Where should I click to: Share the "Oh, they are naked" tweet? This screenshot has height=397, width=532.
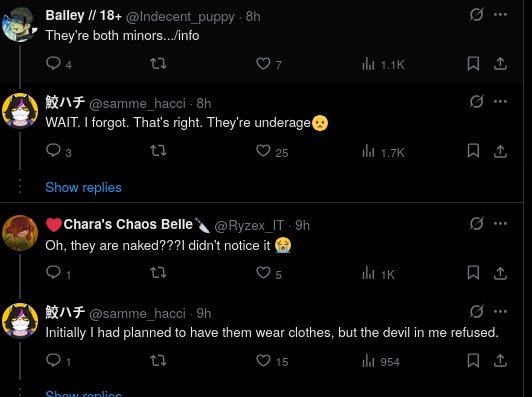point(500,273)
